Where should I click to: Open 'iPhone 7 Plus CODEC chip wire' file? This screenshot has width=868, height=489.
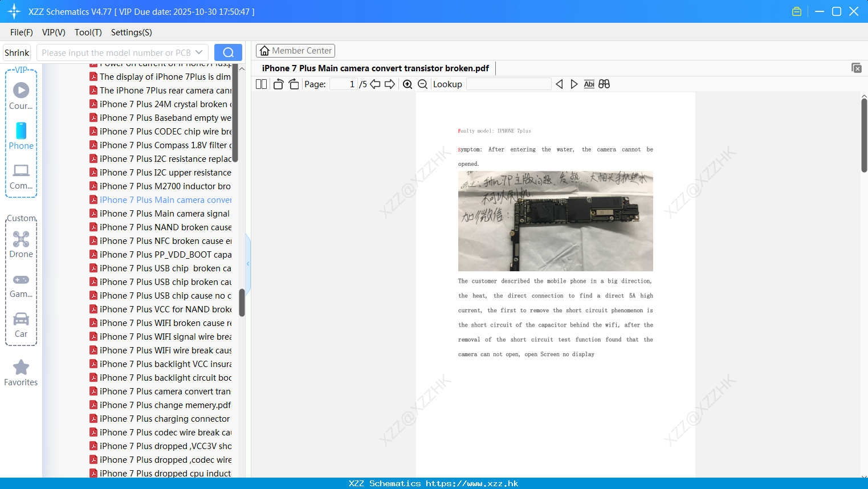(x=165, y=132)
